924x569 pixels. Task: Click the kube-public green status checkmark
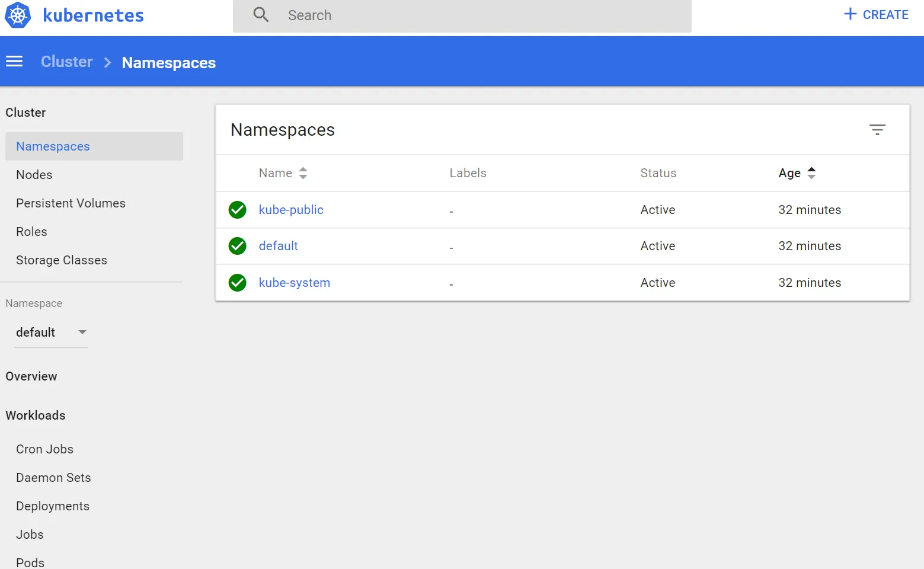[238, 210]
